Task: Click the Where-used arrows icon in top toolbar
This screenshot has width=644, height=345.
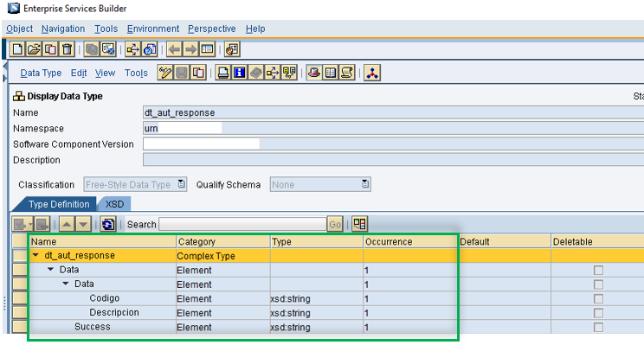Action: pos(133,49)
